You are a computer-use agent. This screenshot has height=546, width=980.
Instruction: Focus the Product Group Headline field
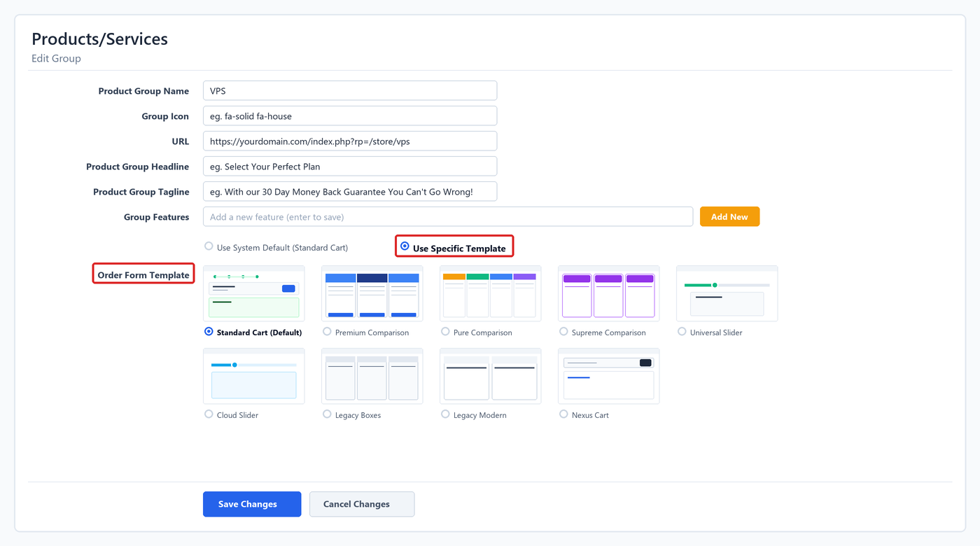(x=350, y=167)
